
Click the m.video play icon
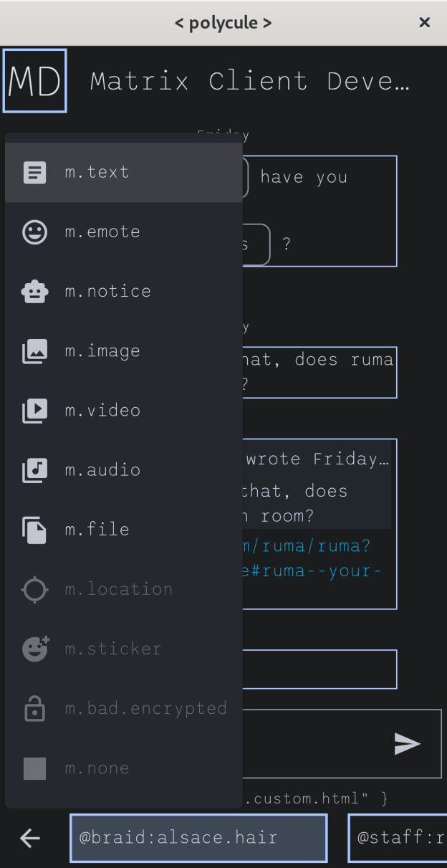click(x=35, y=411)
